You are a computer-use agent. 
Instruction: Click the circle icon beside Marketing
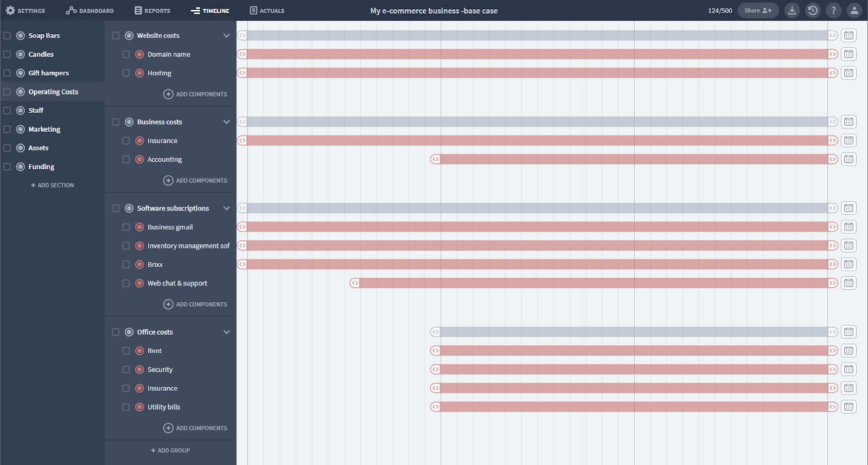tap(21, 129)
